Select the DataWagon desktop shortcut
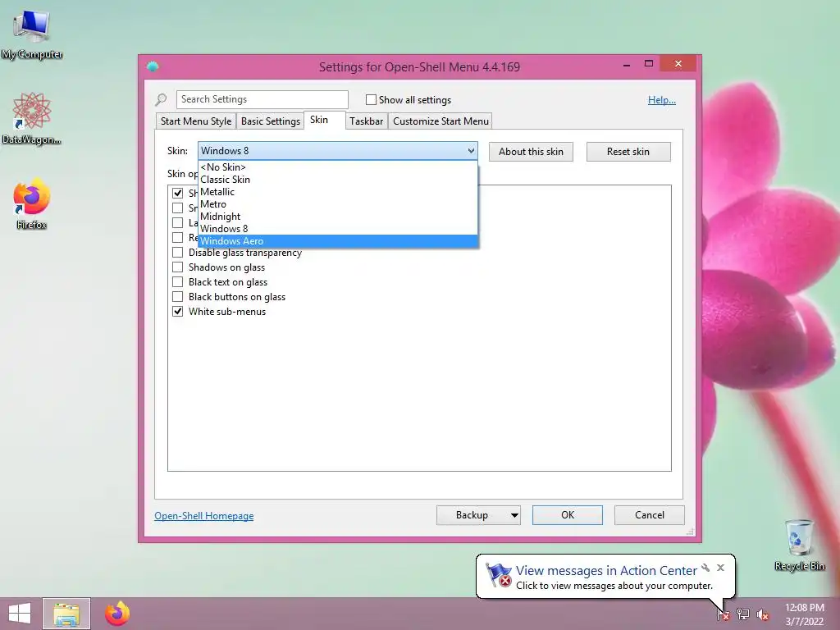 32,118
